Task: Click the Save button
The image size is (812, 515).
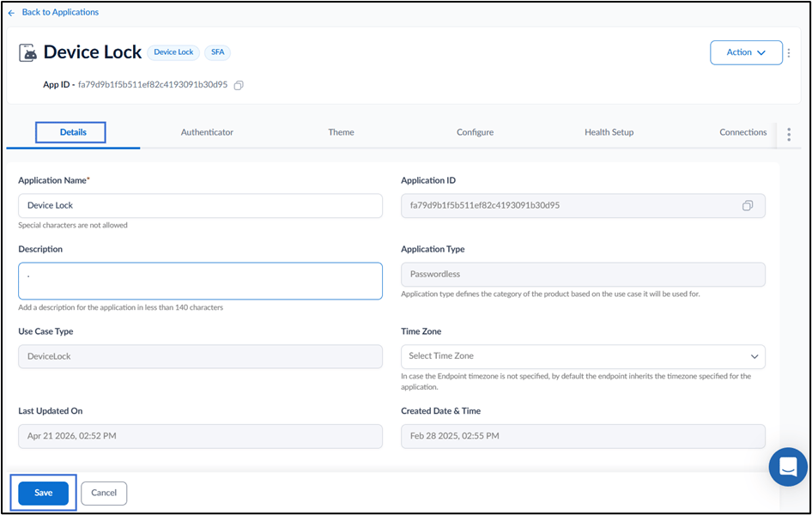Action: [44, 494]
